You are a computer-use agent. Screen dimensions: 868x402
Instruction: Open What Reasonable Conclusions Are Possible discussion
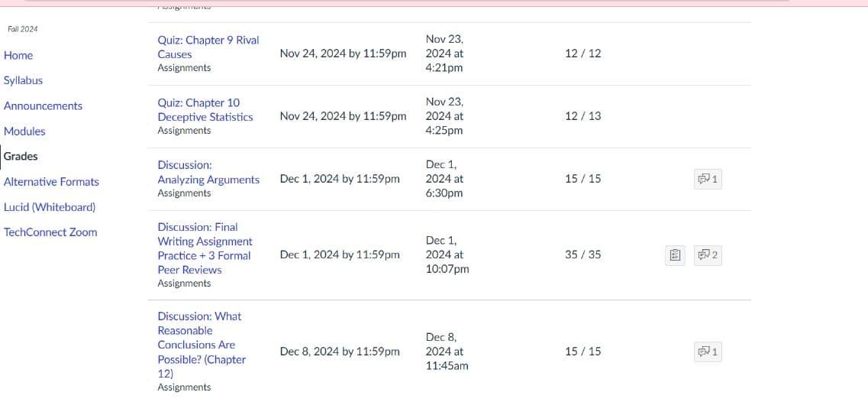[202, 345]
